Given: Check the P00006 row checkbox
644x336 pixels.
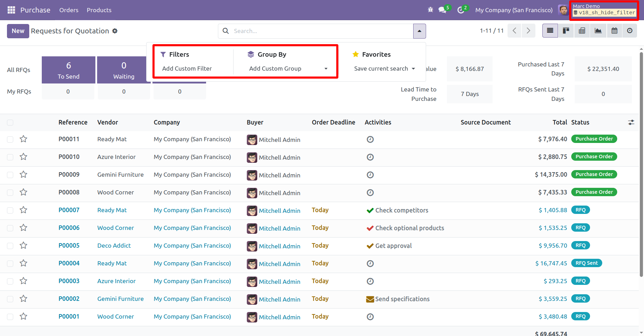Looking at the screenshot, I should click(x=10, y=228).
